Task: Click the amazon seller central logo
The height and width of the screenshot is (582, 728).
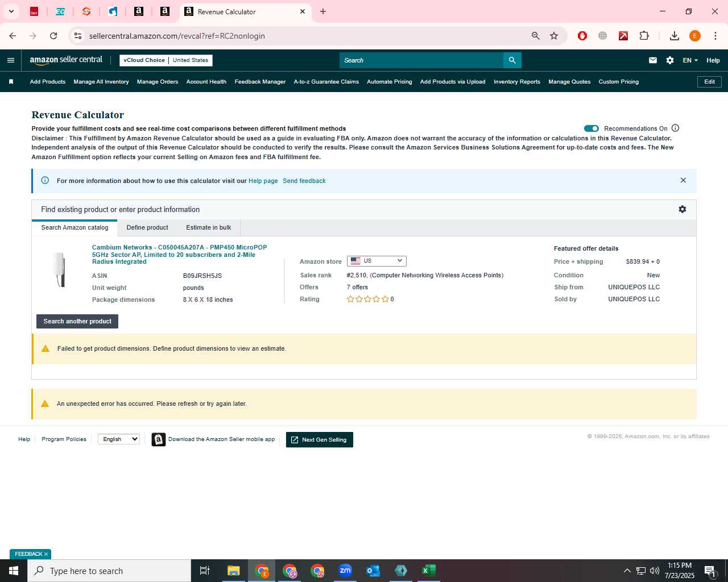Action: 66,60
